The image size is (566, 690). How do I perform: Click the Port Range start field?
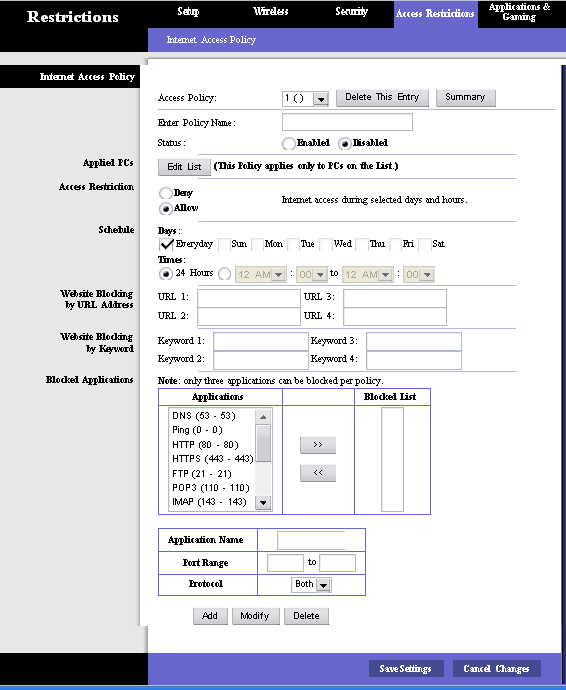tap(285, 563)
